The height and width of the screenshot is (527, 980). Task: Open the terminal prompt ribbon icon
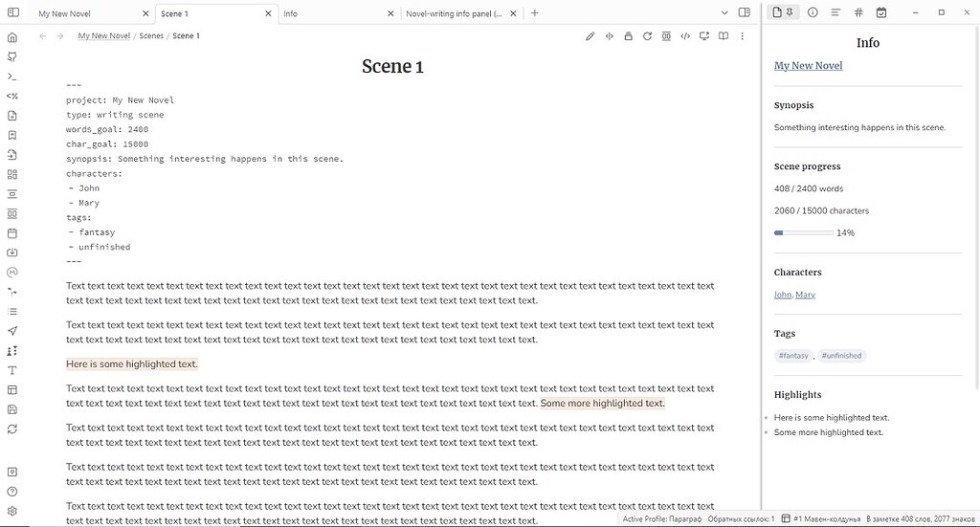point(11,77)
